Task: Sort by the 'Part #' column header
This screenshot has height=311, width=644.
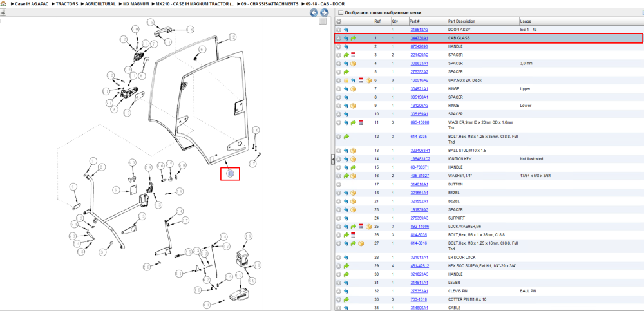Action: (x=427, y=21)
